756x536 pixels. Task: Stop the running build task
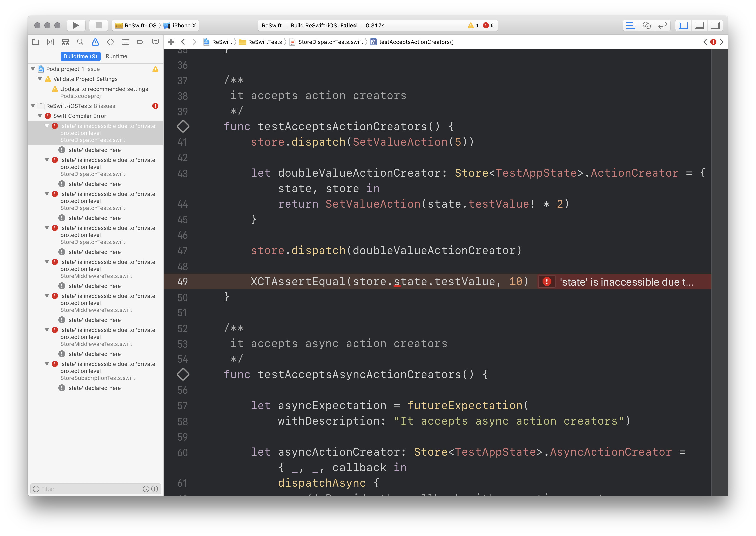(x=98, y=25)
